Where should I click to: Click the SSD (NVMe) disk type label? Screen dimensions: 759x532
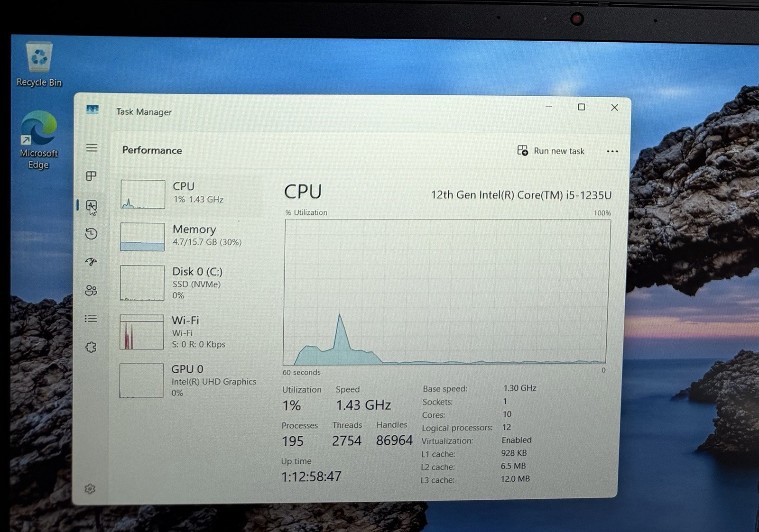click(196, 284)
